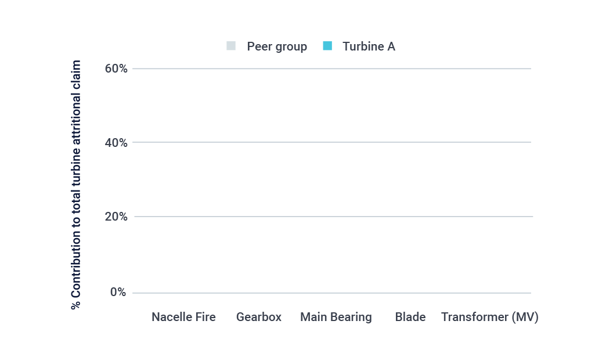This screenshot has height=364, width=613.
Task: Click the 60% horizontal gridline
Action: [x=331, y=69]
